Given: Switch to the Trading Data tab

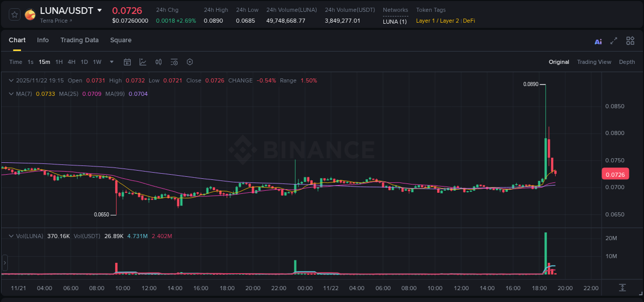Looking at the screenshot, I should click(x=79, y=40).
